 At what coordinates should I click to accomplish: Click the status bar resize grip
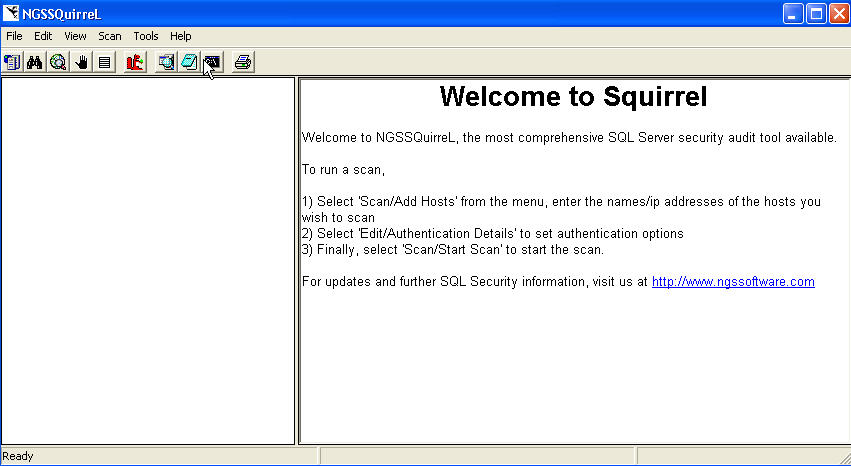point(844,459)
